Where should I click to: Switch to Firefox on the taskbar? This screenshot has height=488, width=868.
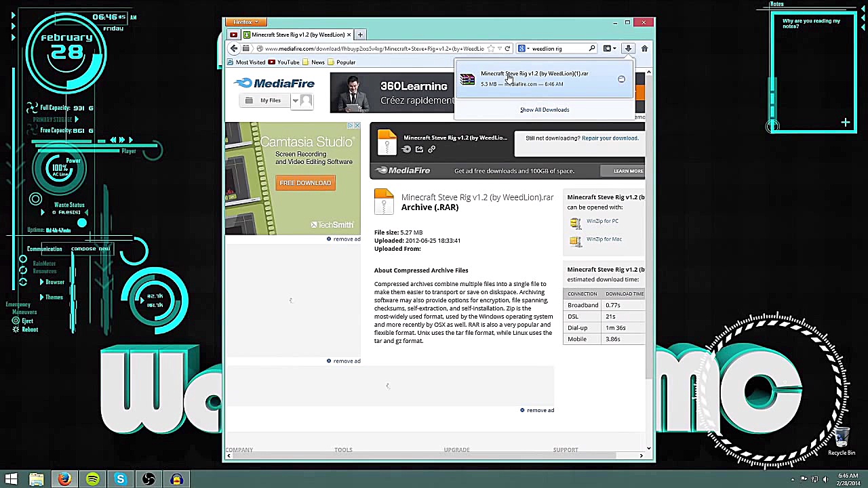tap(64, 480)
